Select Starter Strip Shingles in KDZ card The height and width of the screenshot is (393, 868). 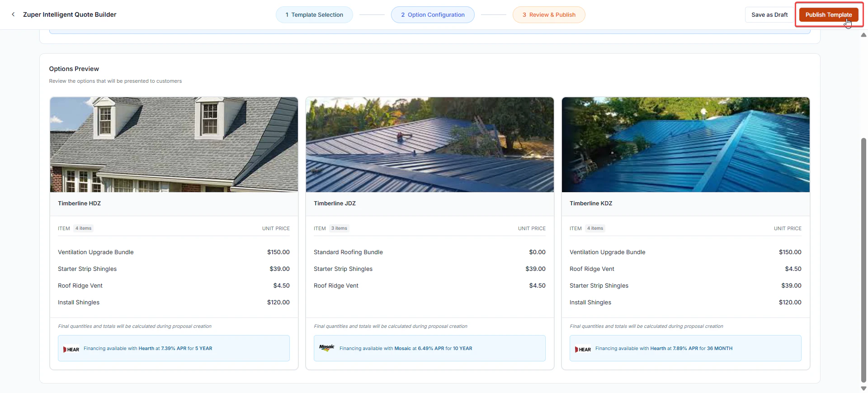coord(599,286)
